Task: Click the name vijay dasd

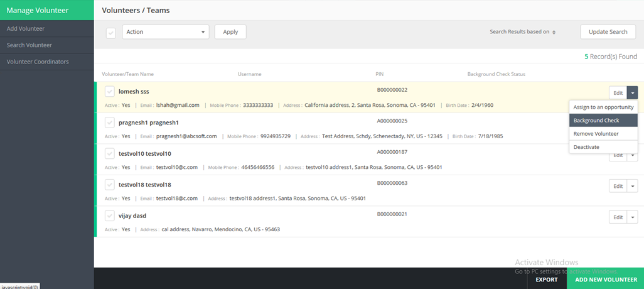Action: click(x=132, y=216)
